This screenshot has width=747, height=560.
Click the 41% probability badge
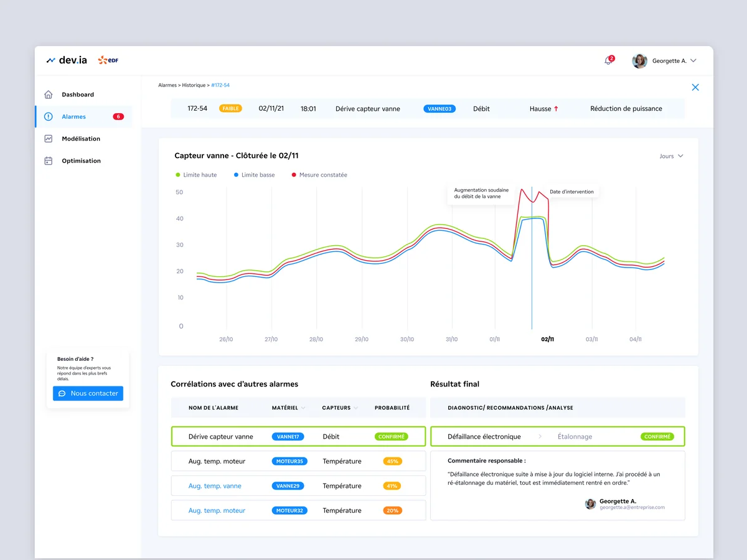pos(392,486)
